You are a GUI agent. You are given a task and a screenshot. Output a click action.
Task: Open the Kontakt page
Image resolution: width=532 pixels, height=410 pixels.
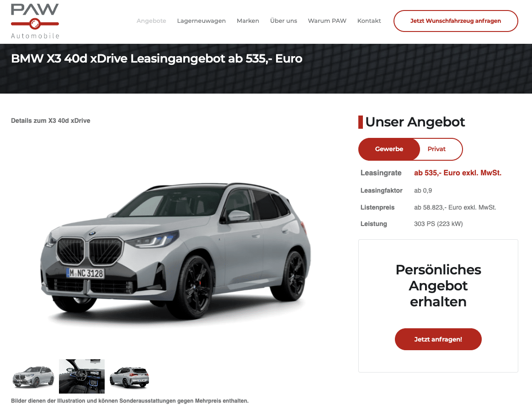coord(369,21)
